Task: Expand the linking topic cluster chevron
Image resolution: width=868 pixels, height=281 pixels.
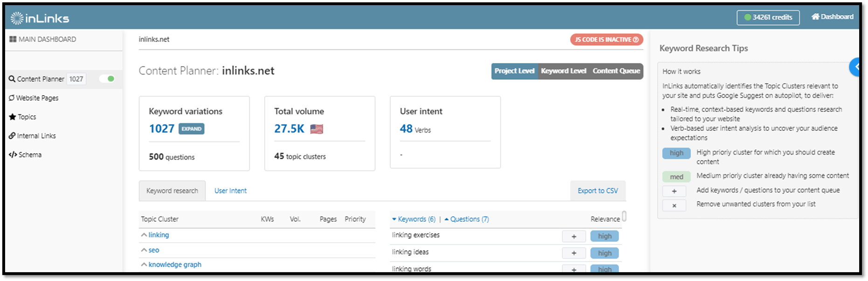Action: pyautogui.click(x=144, y=235)
